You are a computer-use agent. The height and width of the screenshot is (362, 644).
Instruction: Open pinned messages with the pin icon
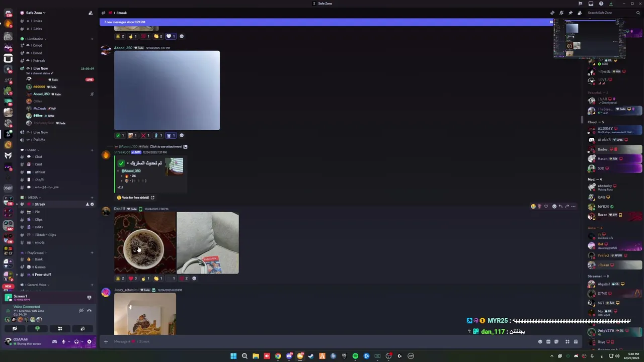[x=571, y=13]
